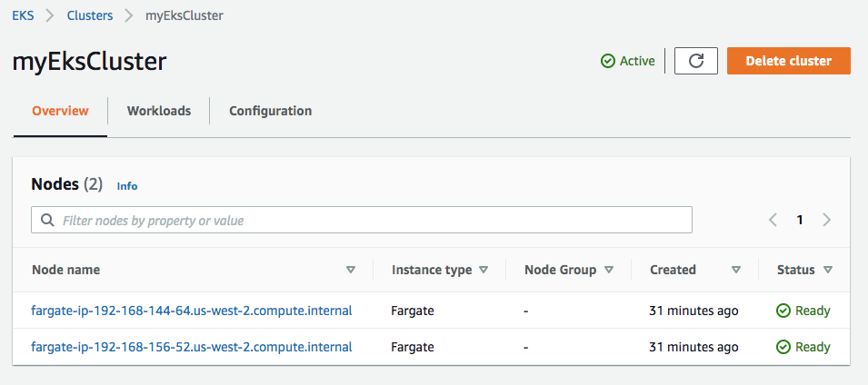Go to previous page arrow in pagination
The height and width of the screenshot is (385, 868).
point(773,220)
